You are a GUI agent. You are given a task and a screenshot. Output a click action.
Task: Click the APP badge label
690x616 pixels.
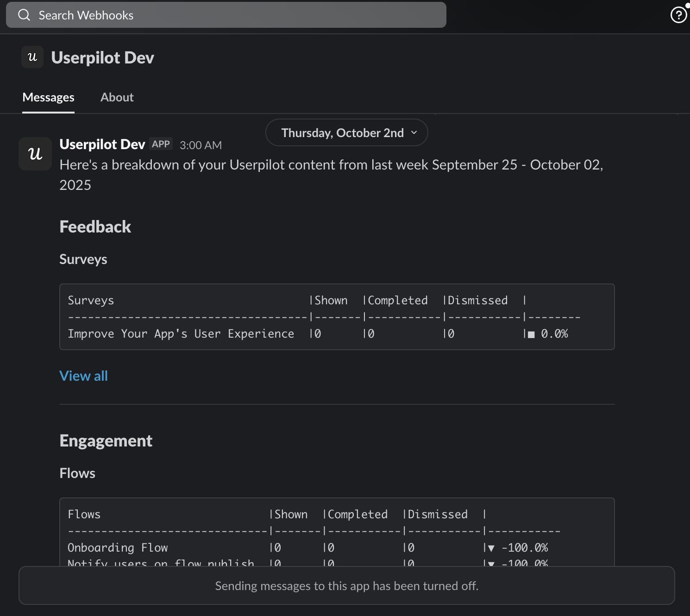pos(161,144)
